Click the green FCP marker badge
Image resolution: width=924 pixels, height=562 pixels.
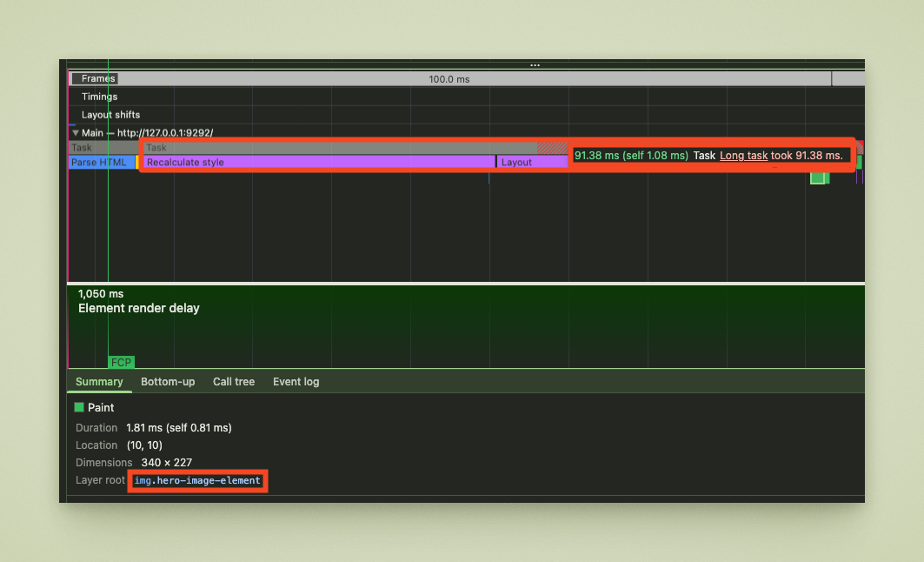[x=121, y=362]
